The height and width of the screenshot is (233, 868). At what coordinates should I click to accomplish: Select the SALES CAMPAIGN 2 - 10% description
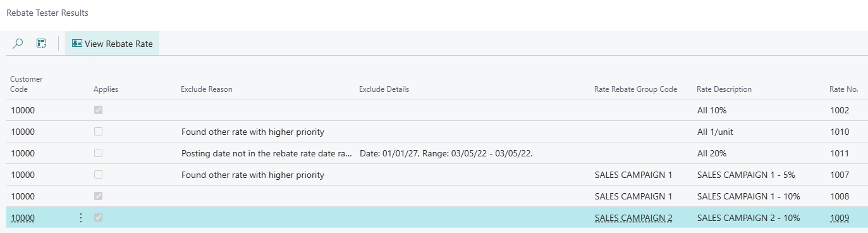[749, 218]
